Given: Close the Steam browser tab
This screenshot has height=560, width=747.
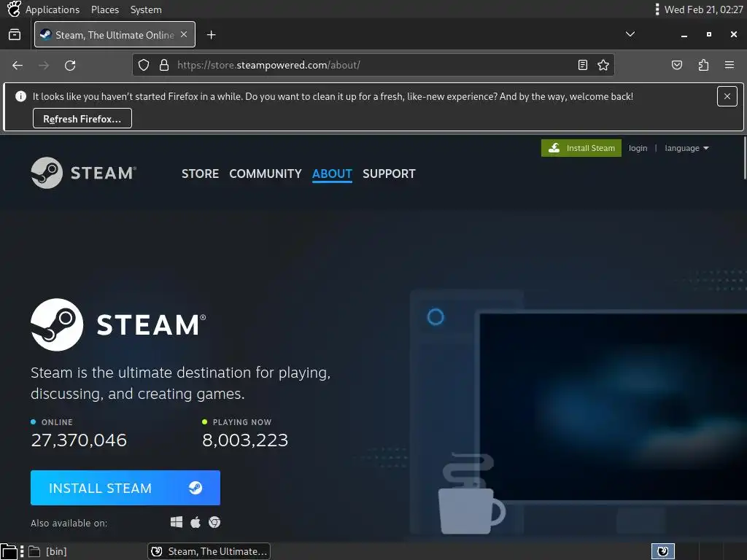Looking at the screenshot, I should point(184,35).
